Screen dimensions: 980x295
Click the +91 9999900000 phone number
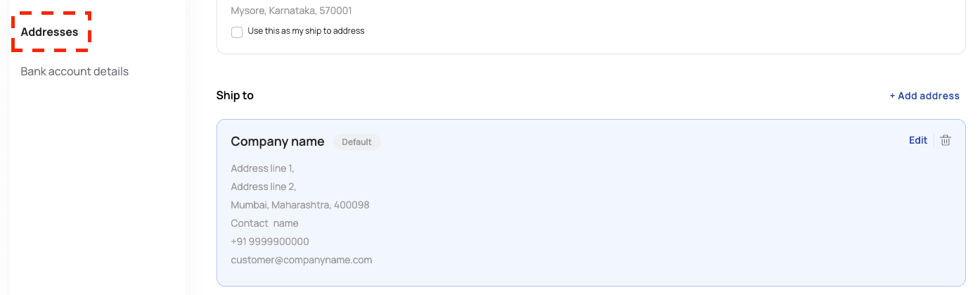coord(270,241)
